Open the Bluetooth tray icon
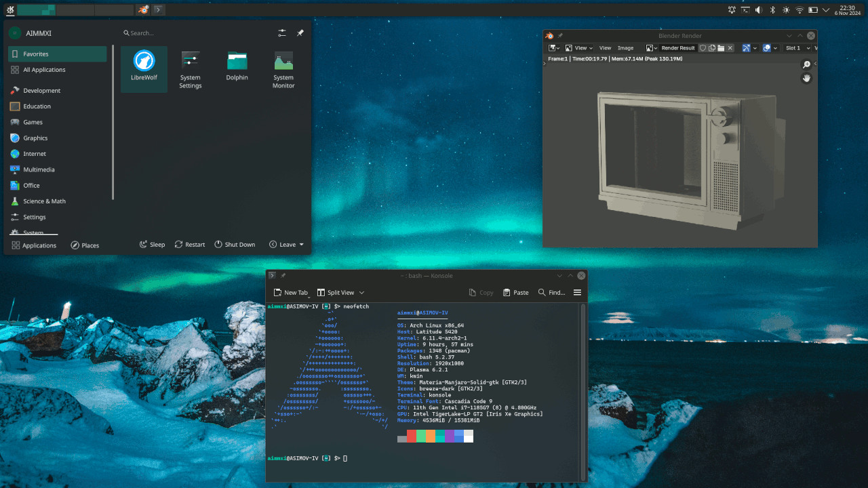The width and height of the screenshot is (868, 488). pos(772,10)
